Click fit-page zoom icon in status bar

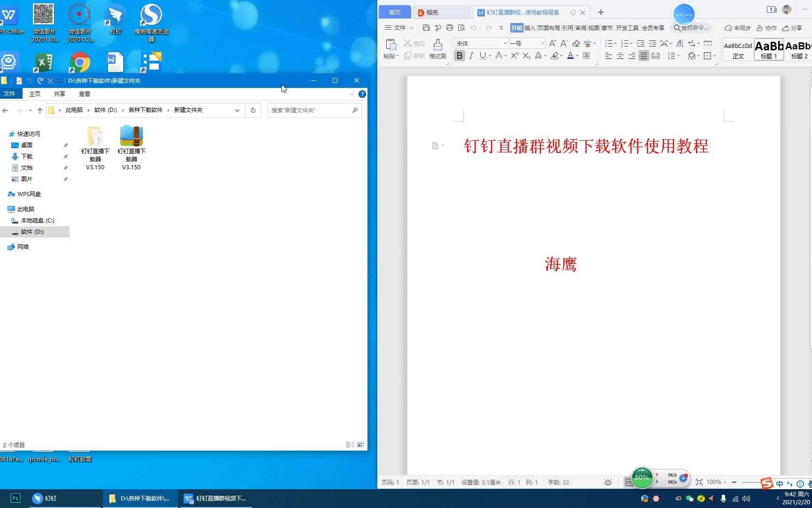tap(699, 482)
